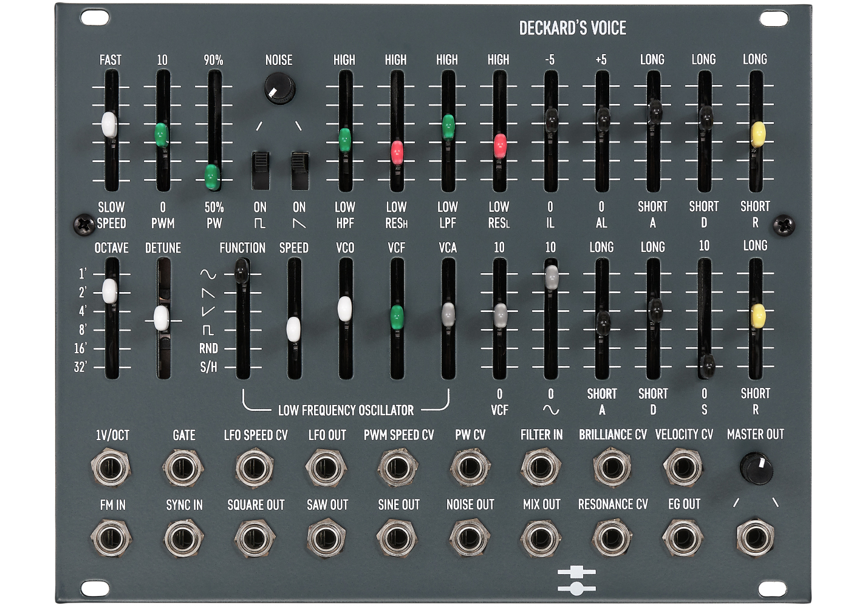Click the GATE input jack
Image resolution: width=868 pixels, height=607 pixels.
click(x=182, y=468)
